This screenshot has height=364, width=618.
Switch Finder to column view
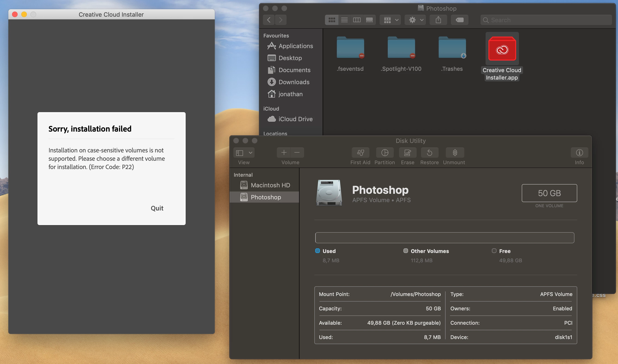(357, 20)
